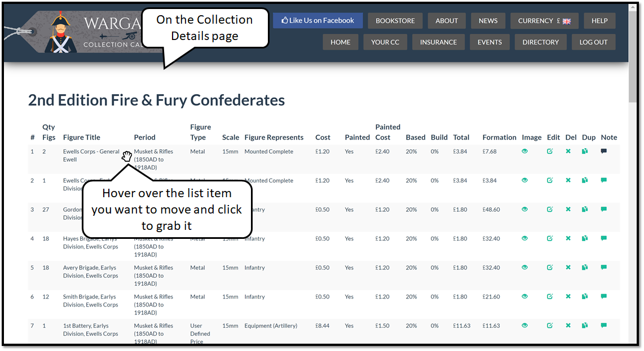Click the £7.68 formation value
Screen dimensions: 644x351
[x=489, y=151]
